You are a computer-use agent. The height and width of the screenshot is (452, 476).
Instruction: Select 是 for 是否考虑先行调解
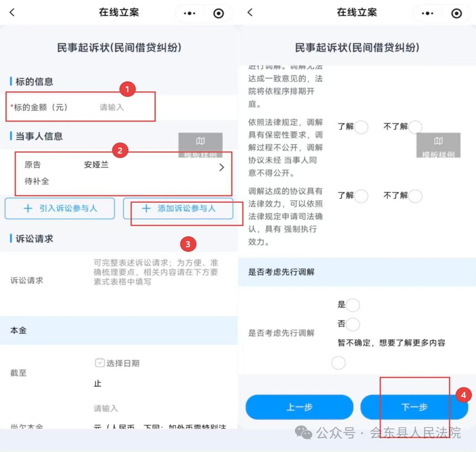353,305
